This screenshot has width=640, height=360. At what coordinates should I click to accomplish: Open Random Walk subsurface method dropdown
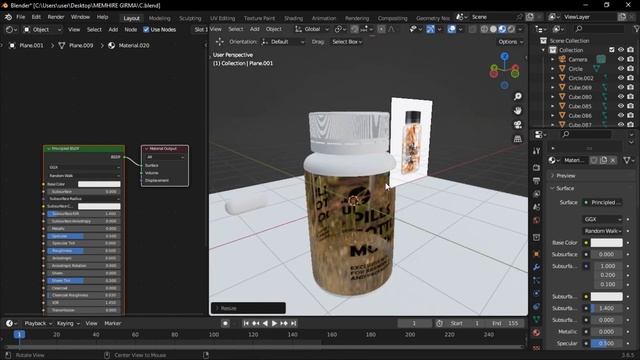[602, 231]
